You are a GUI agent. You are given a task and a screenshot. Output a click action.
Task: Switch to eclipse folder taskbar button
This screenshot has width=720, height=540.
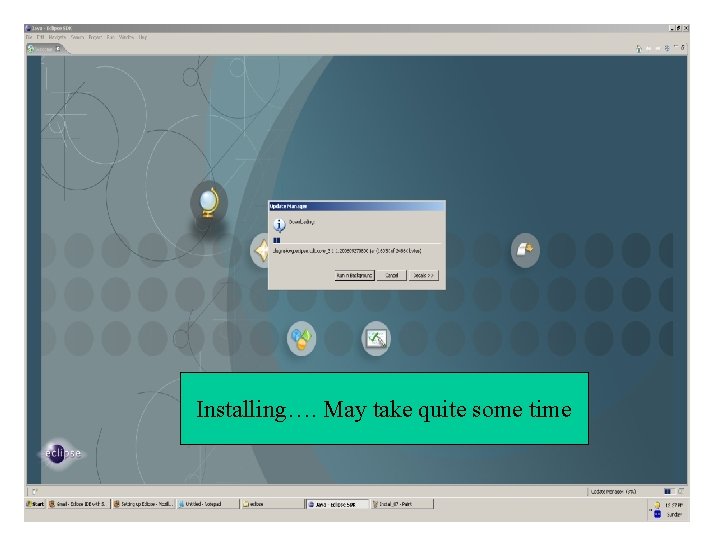click(x=272, y=504)
